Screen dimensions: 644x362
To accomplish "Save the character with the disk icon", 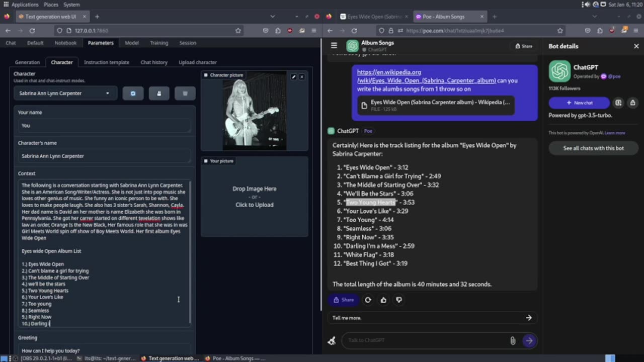I will [159, 93].
